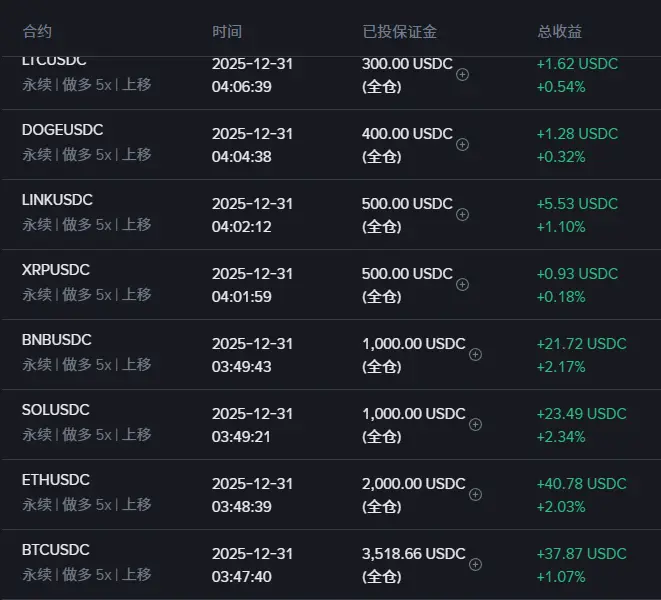The width and height of the screenshot is (661, 600).
Task: Click the BNBUSDC margin plus icon
Action: click(x=476, y=354)
